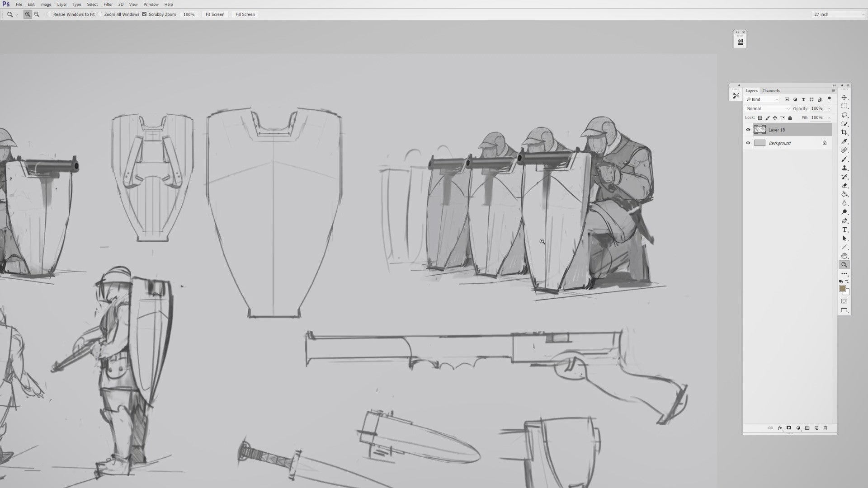Open the foreground color swatch

[x=843, y=289]
